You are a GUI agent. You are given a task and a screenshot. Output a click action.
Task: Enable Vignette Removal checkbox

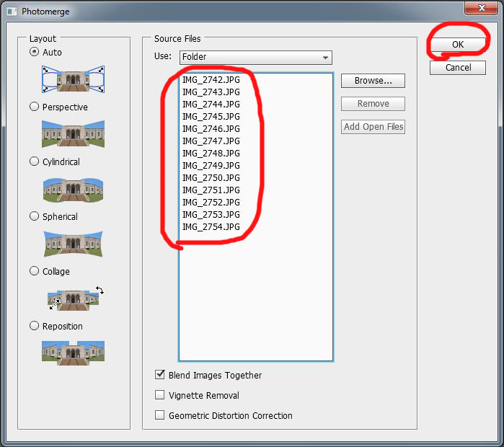pyautogui.click(x=160, y=394)
